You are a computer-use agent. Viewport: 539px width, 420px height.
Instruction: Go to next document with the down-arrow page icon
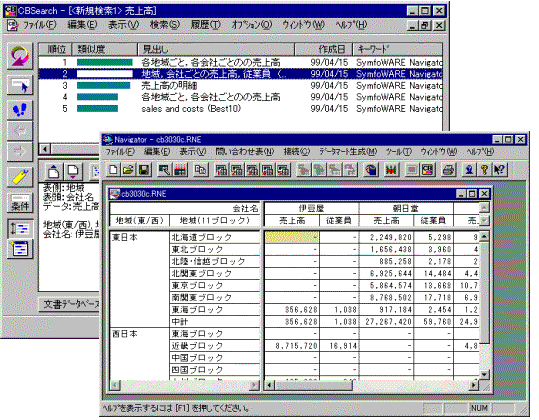[x=73, y=171]
